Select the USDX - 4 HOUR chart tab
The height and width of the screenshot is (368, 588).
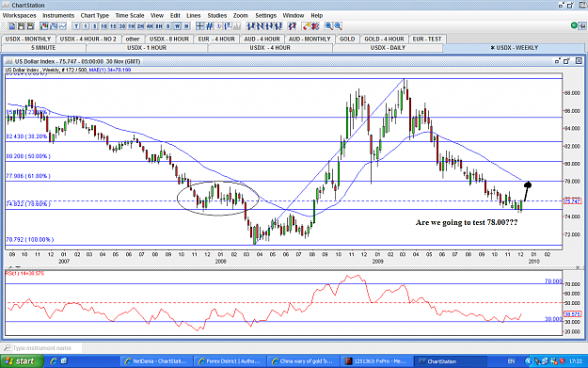(x=270, y=48)
